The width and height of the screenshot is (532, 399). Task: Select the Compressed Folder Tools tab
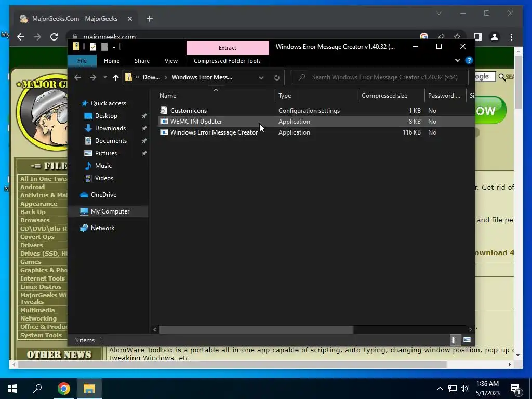228,61
